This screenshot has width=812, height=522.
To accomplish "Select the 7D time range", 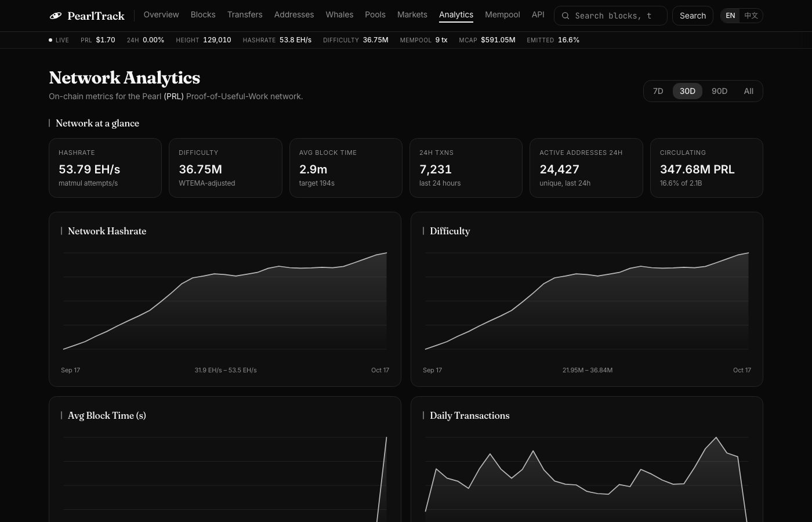I will pos(658,91).
